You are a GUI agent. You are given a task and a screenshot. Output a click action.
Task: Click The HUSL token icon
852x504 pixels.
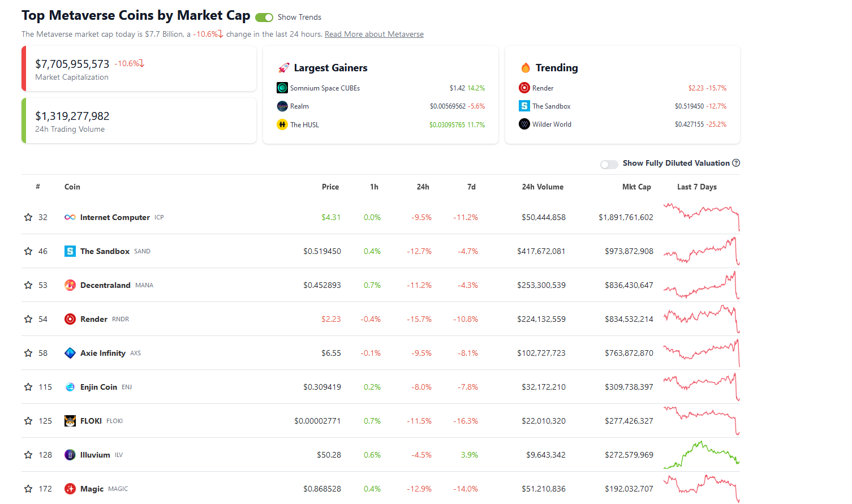point(282,124)
